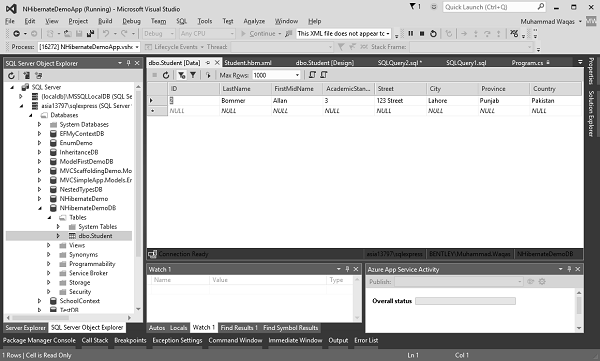Switch to the Server Explorer tab
The height and width of the screenshot is (361, 600).
[25, 328]
